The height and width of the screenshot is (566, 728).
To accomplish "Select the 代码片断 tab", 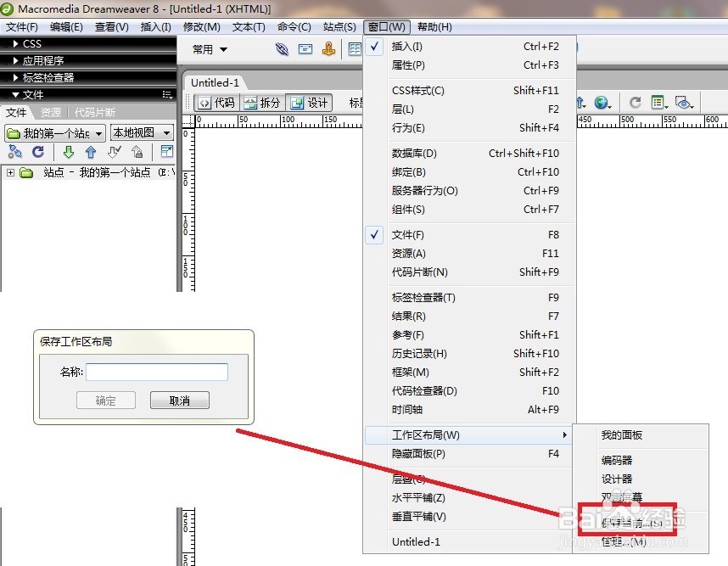I will [95, 112].
